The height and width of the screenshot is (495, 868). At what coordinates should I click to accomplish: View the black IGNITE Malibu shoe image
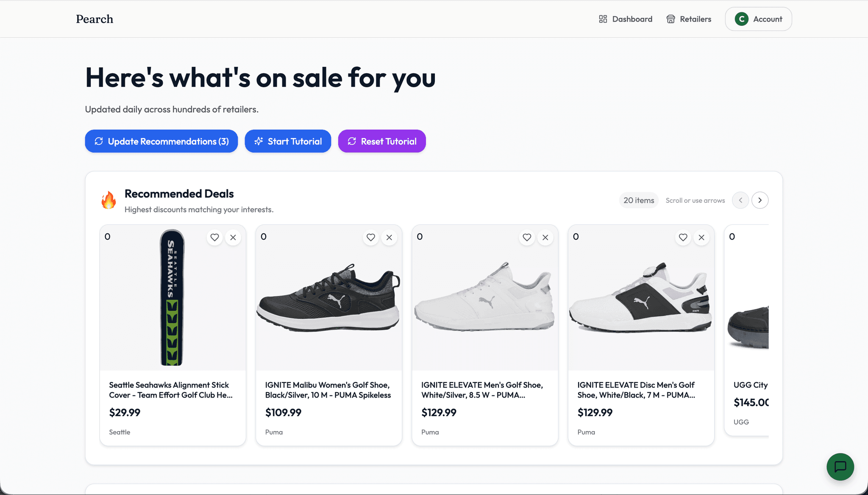pos(329,298)
